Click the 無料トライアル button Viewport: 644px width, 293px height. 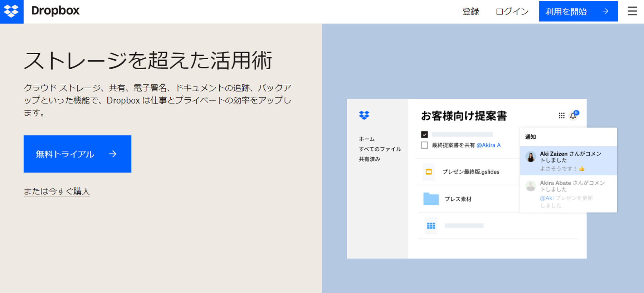click(77, 154)
